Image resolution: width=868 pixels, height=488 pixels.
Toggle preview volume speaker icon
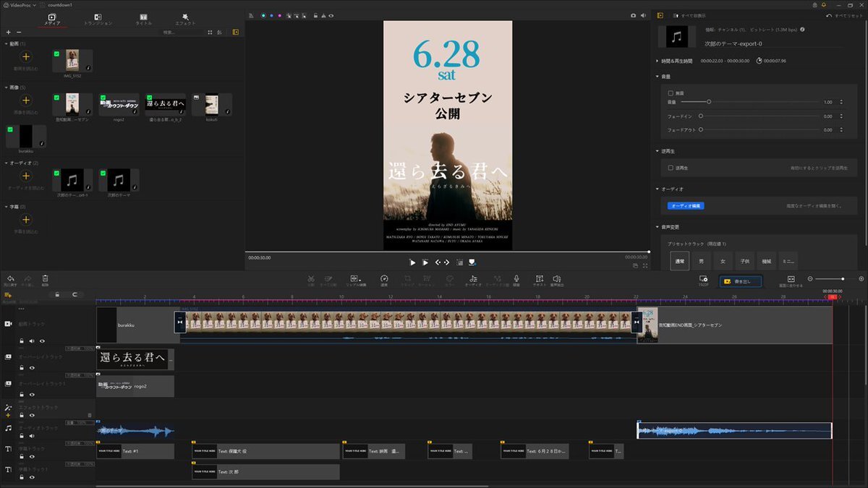point(642,14)
